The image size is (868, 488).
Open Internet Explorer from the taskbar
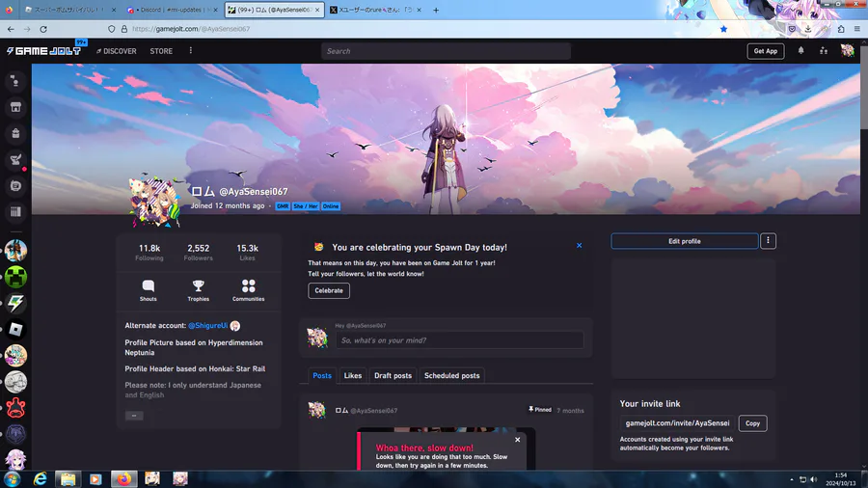(40, 478)
